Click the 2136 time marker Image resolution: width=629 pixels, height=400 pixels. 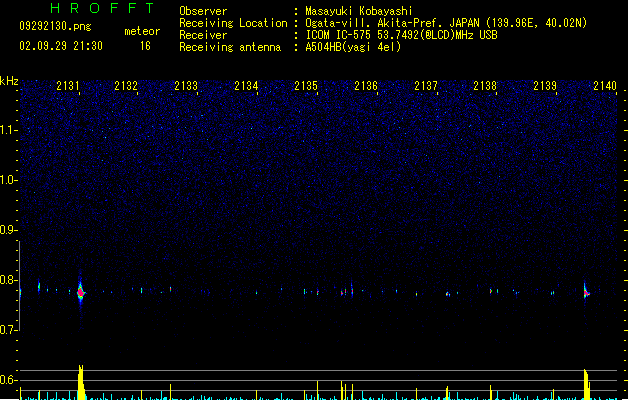pyautogui.click(x=366, y=86)
